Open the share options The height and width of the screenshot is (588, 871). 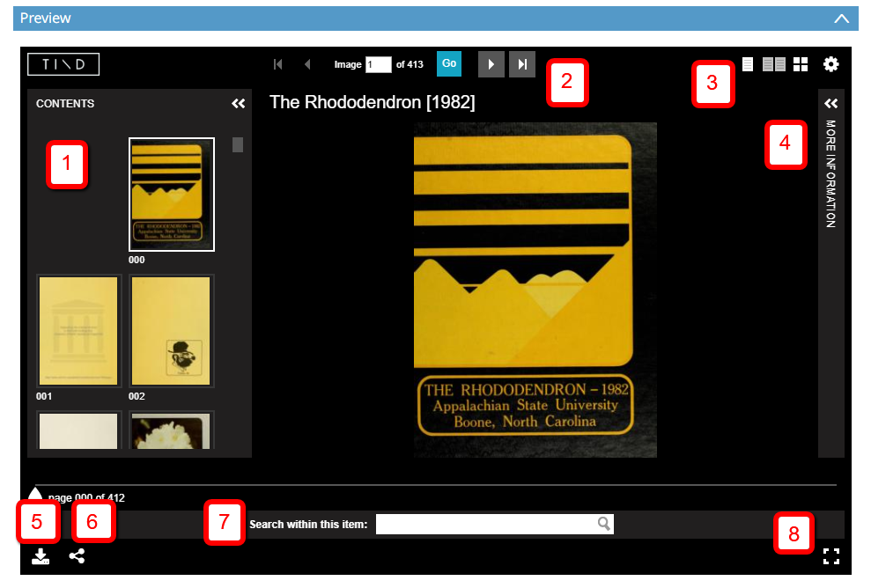[x=78, y=555]
